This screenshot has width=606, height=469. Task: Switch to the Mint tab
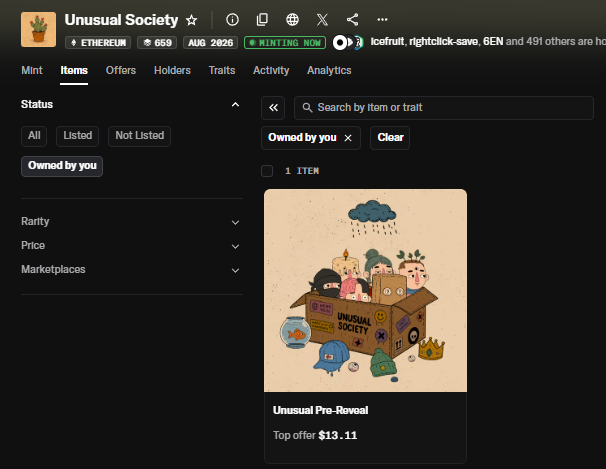click(32, 70)
